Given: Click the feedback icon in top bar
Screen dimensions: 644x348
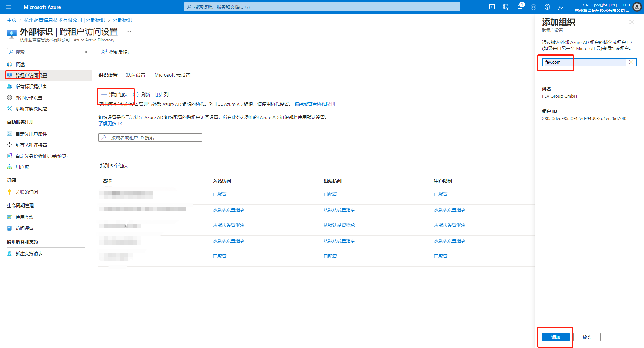Looking at the screenshot, I should (x=561, y=7).
